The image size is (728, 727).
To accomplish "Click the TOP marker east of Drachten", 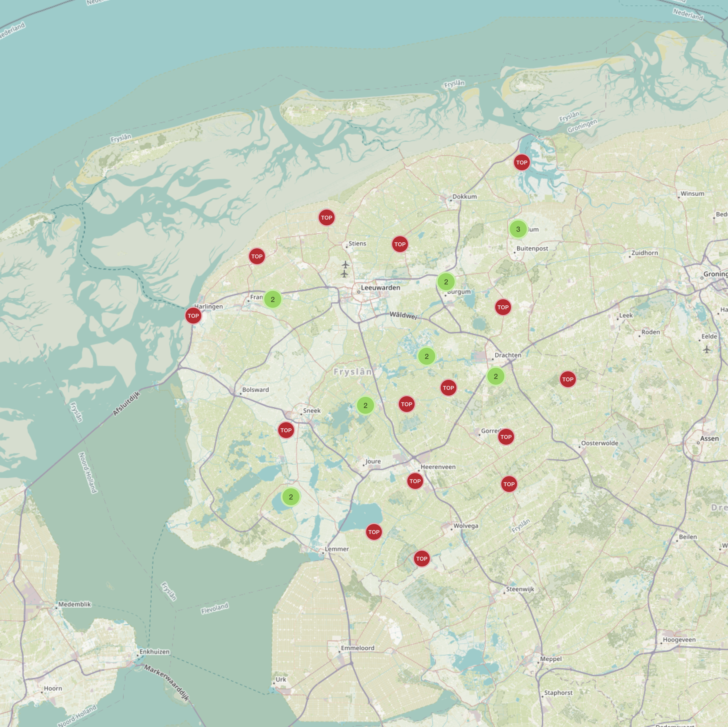I will pyautogui.click(x=567, y=379).
